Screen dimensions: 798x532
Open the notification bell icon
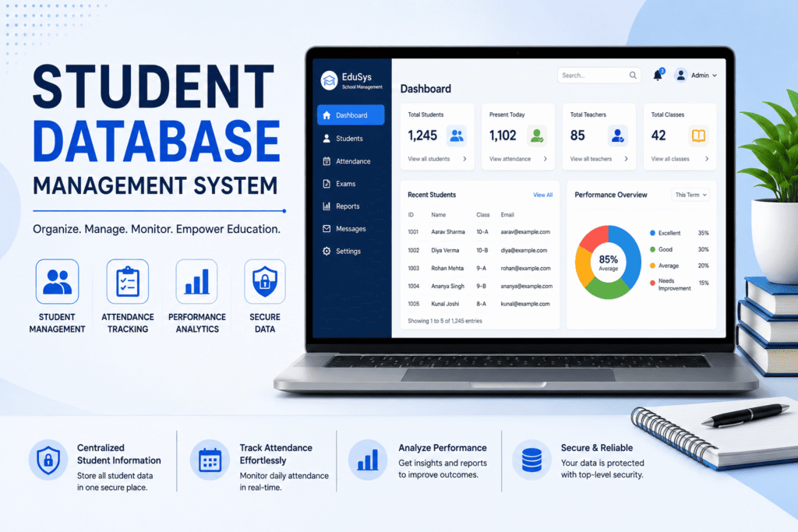tap(658, 76)
